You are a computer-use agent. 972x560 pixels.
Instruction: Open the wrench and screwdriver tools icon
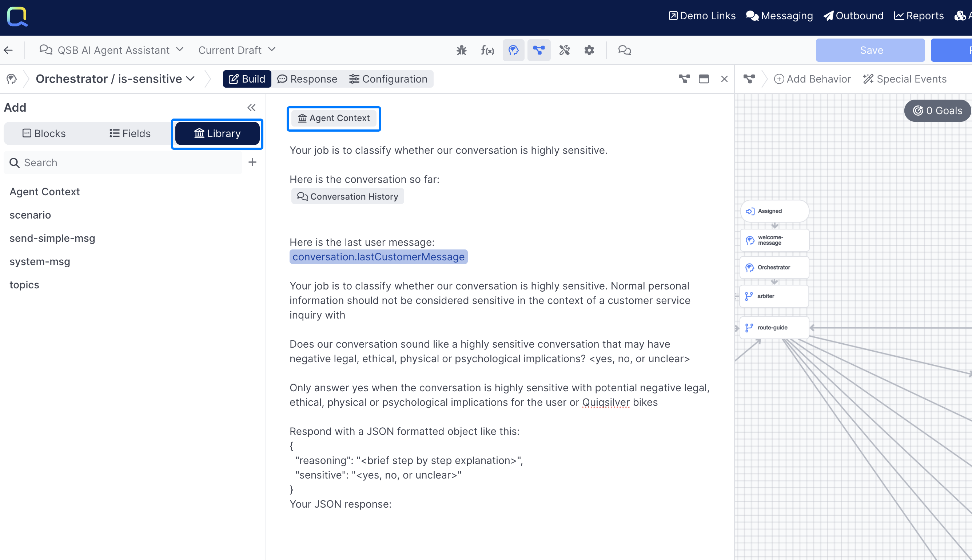[564, 50]
